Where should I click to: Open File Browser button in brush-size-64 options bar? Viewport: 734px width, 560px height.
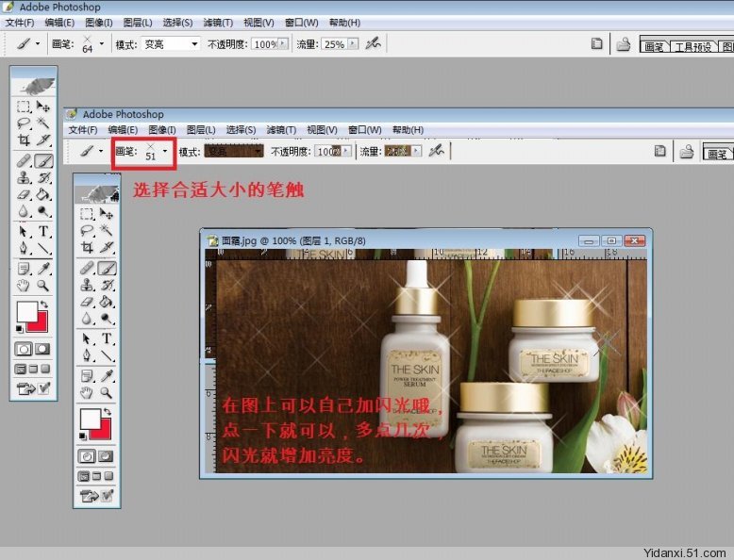click(x=623, y=44)
